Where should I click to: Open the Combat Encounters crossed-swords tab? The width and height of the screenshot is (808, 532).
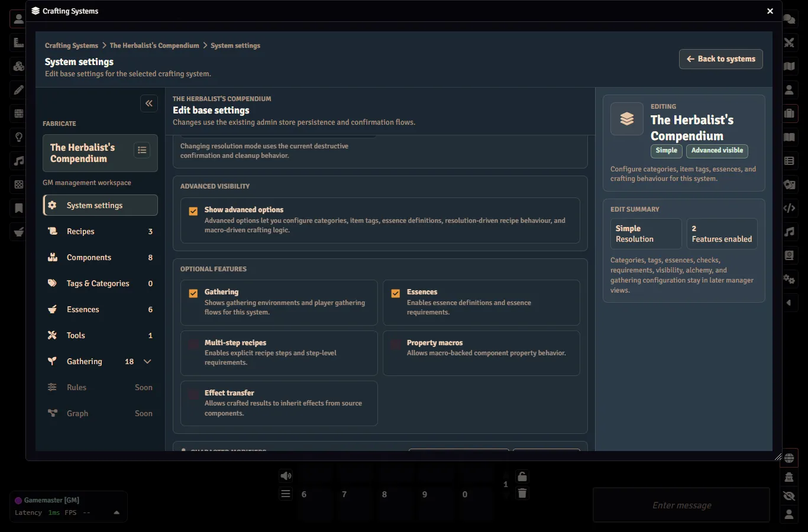pyautogui.click(x=789, y=43)
